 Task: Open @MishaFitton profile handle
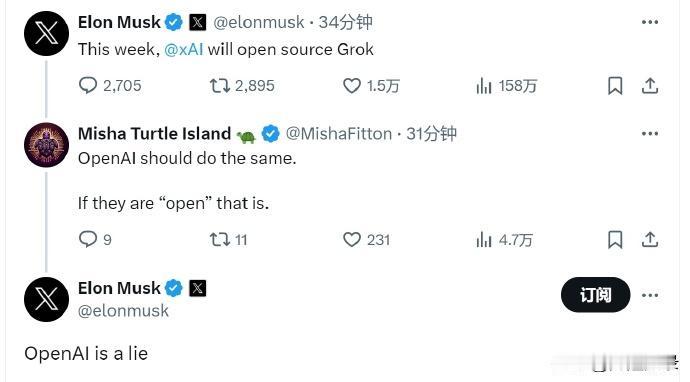[x=339, y=133]
